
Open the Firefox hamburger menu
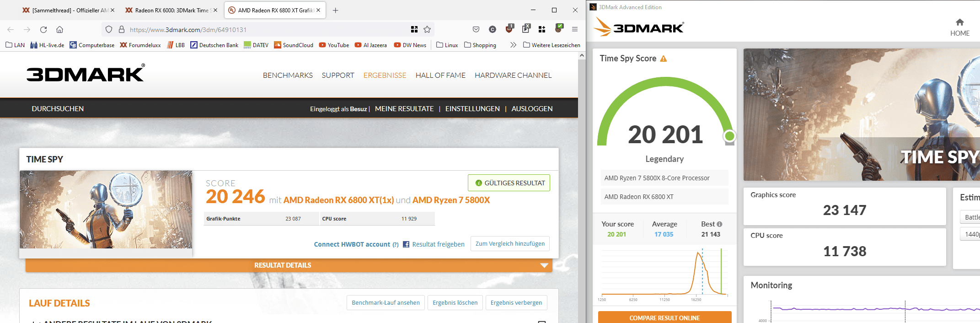[x=575, y=29]
